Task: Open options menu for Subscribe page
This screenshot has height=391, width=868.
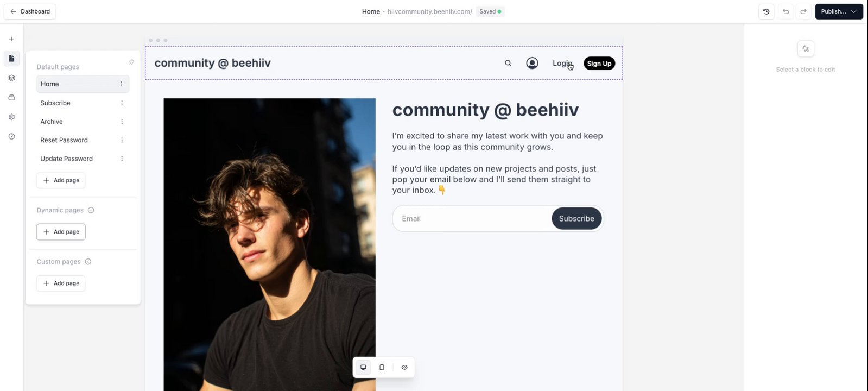Action: tap(122, 103)
